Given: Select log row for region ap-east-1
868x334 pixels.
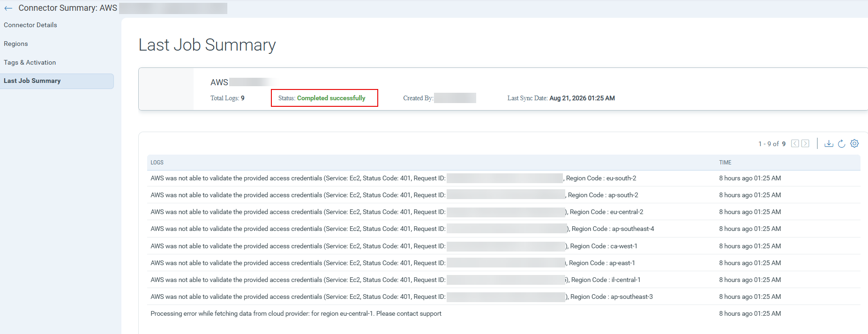Looking at the screenshot, I should 504,263.
